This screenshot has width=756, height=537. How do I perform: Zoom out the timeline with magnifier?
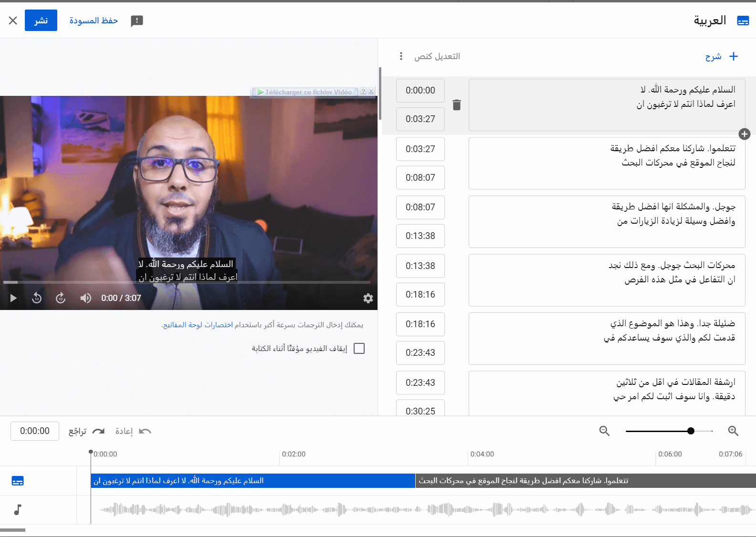[x=604, y=431]
